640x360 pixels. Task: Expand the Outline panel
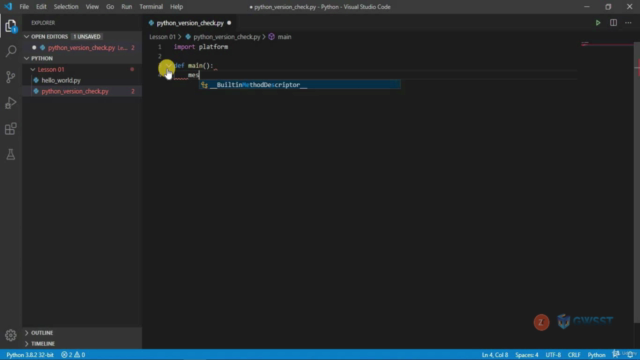82,333
